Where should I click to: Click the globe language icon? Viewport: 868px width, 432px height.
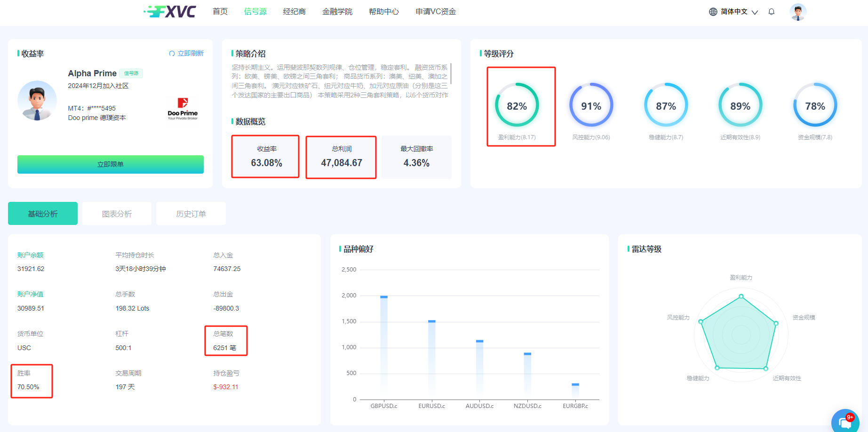point(713,12)
